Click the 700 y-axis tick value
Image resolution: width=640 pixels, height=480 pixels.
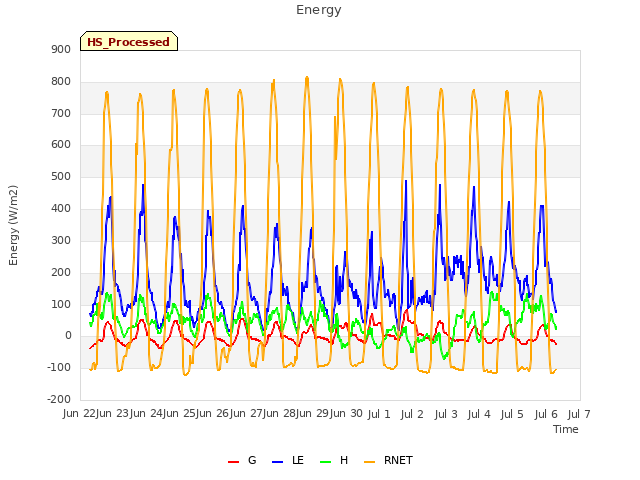(61, 113)
